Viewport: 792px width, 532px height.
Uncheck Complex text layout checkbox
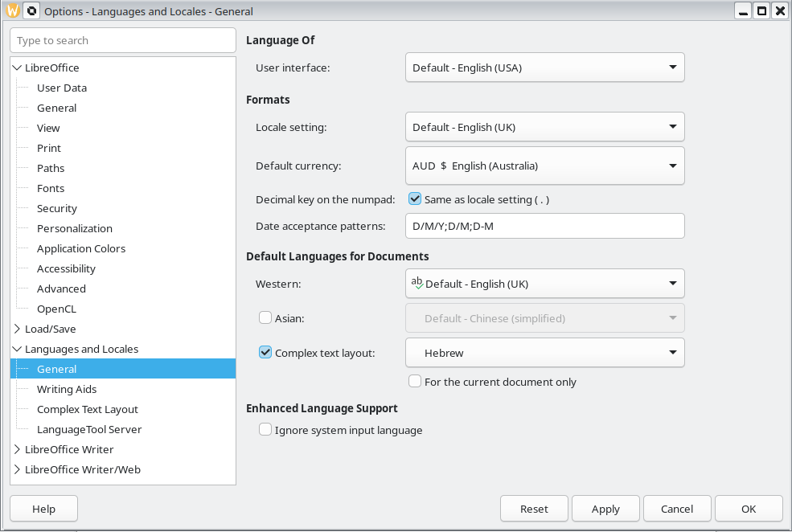[265, 352]
